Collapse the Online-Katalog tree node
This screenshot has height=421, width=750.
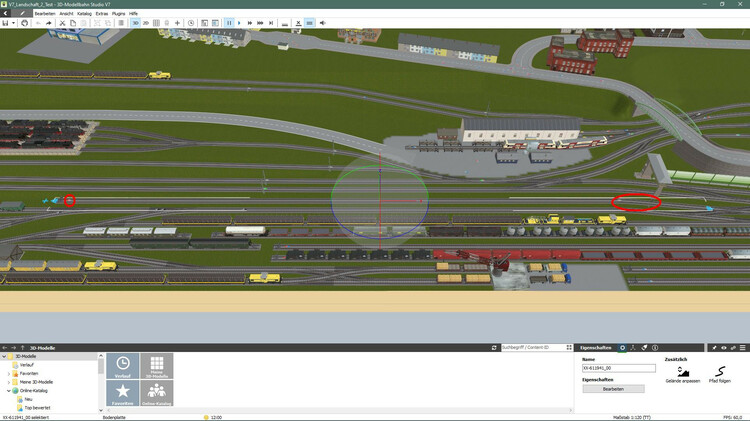coord(9,390)
